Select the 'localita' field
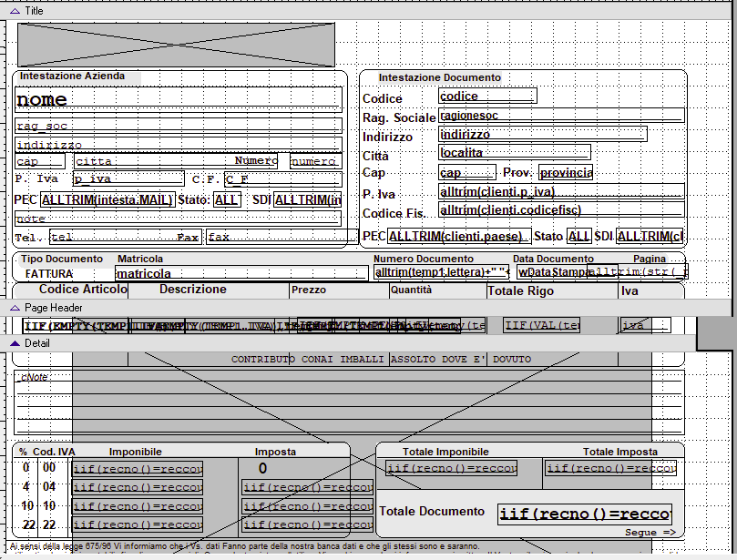 tap(515, 152)
